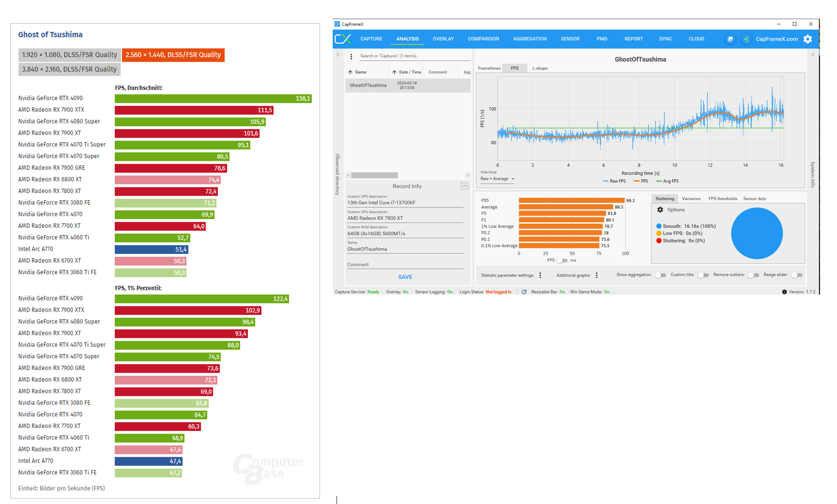This screenshot has width=837, height=504.
Task: Toggle the FPS / ms switch
Action: pos(562,260)
